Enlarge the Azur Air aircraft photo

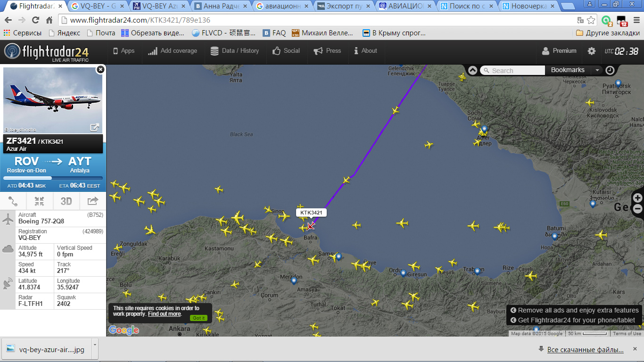(95, 127)
